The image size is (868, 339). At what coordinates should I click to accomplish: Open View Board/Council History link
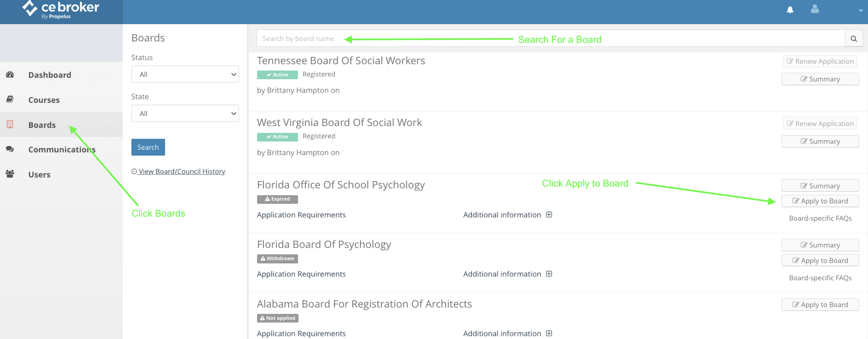[181, 171]
